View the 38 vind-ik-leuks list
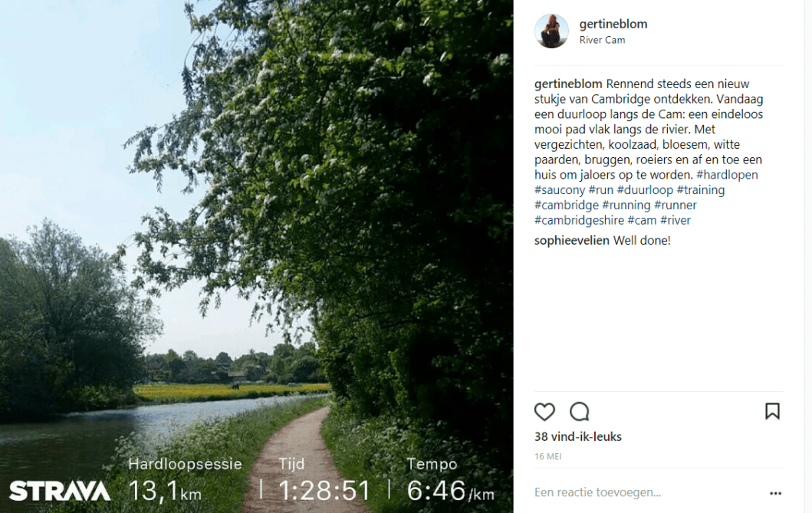812x513 pixels. point(578,436)
